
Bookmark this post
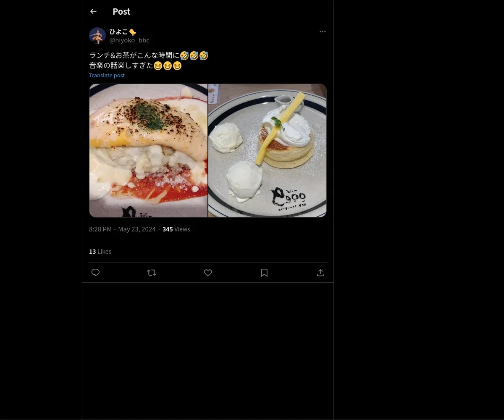coord(264,273)
